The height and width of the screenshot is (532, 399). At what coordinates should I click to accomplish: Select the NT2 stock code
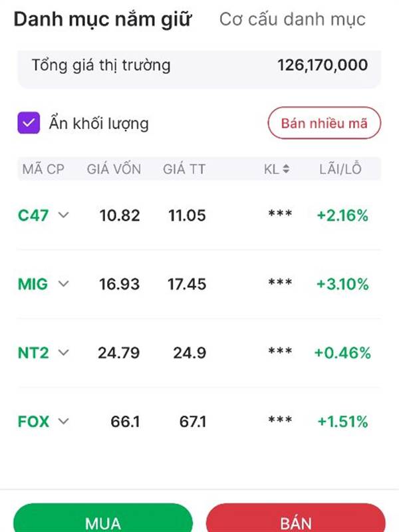[34, 352]
